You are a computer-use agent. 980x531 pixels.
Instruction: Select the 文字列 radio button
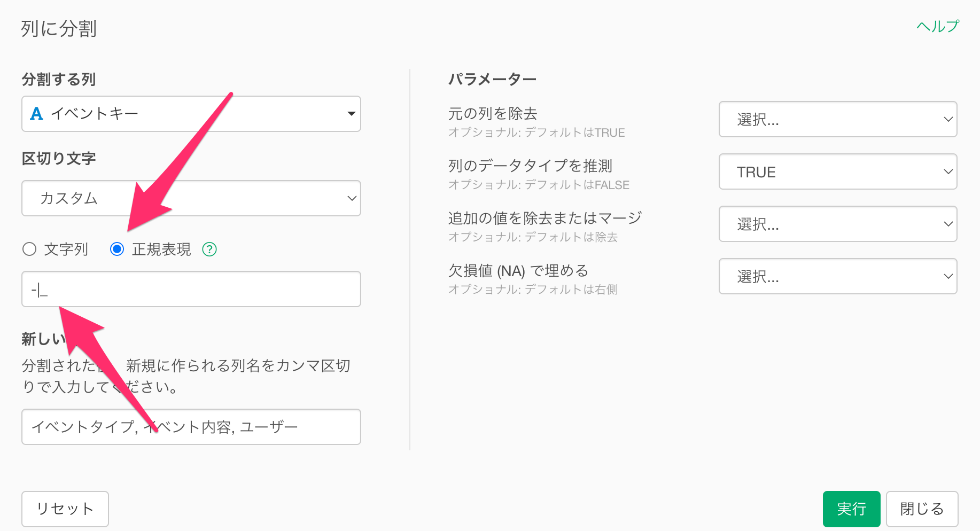click(x=29, y=249)
